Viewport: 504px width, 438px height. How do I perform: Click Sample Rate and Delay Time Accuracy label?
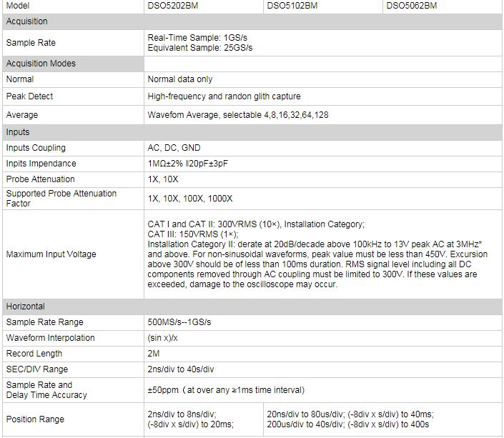(x=46, y=390)
